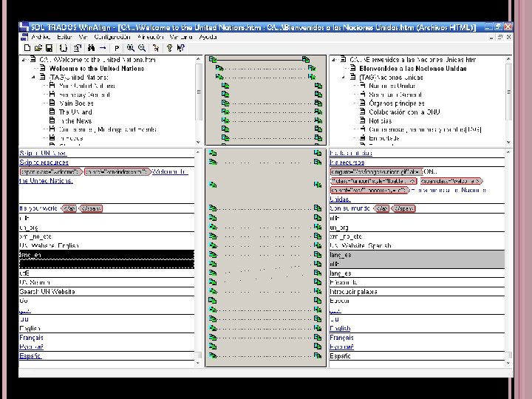Collapse the (TAG)United Nations tree node
The image size is (532, 399).
[x=33, y=78]
